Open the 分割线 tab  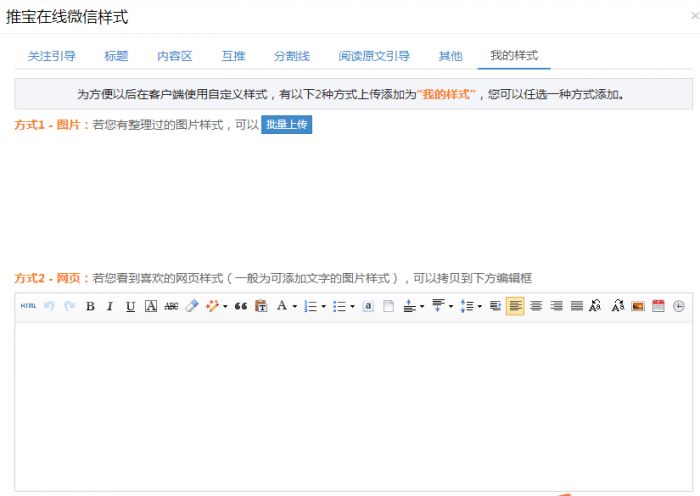[x=292, y=56]
